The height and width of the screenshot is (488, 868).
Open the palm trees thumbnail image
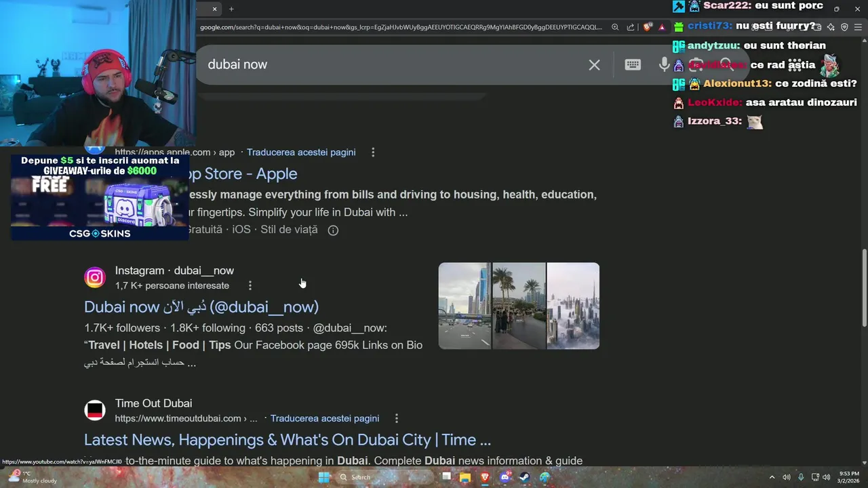(519, 306)
